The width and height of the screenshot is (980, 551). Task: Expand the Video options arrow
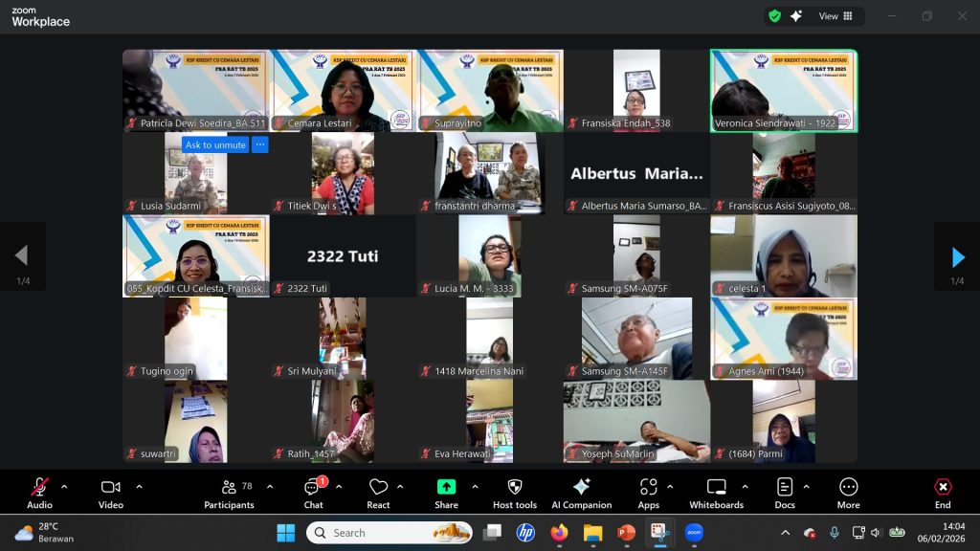(139, 487)
